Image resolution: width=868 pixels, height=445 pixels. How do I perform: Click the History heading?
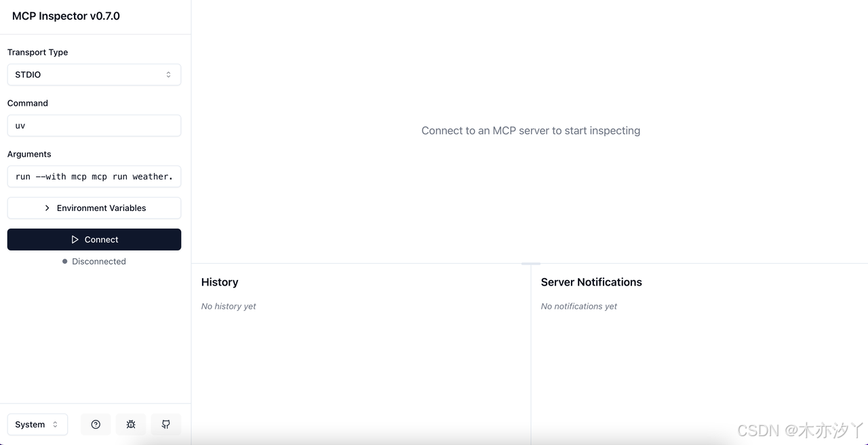(220, 282)
